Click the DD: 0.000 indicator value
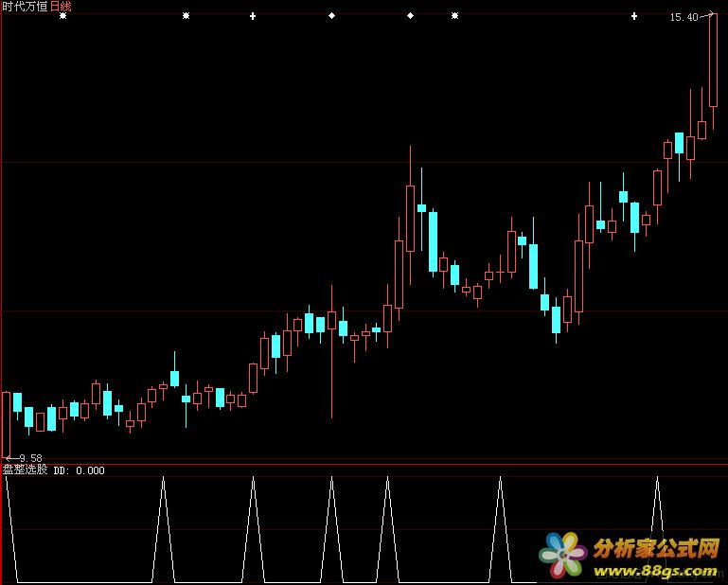The image size is (728, 585). (x=79, y=470)
